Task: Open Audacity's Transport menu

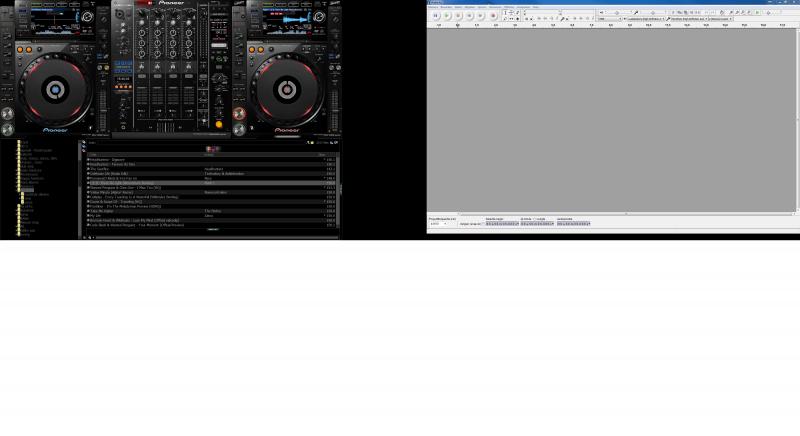Action: [x=470, y=7]
